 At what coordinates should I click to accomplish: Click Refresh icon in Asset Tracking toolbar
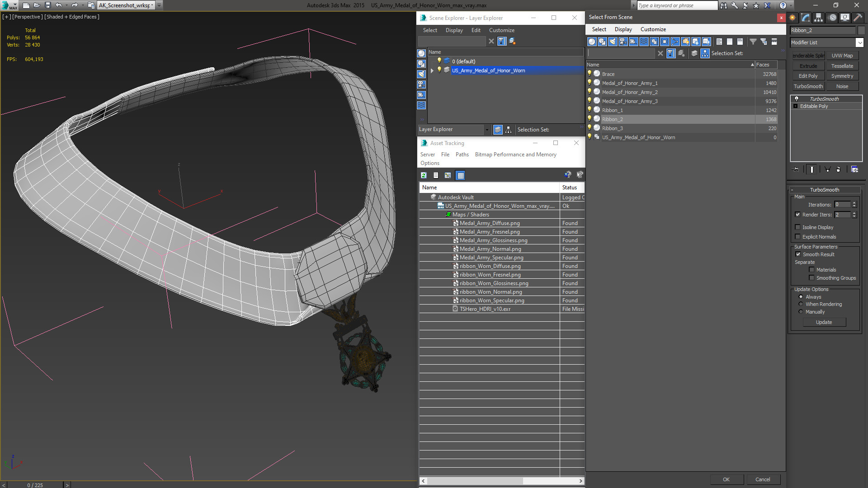click(424, 175)
